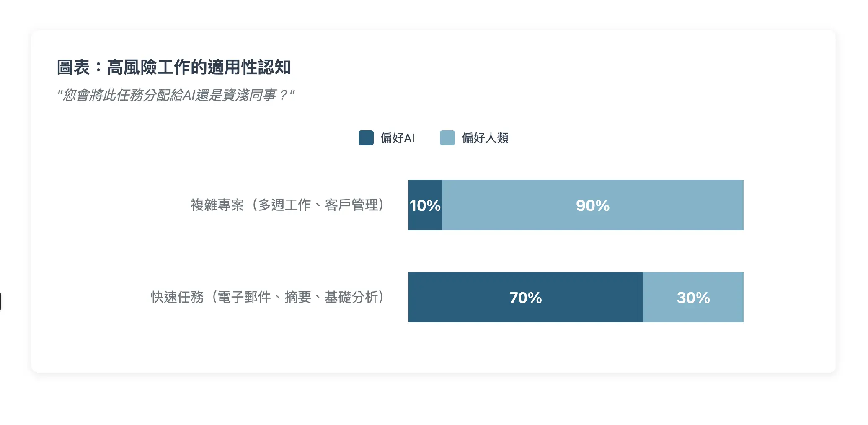This screenshot has width=868, height=425.
Task: Click the italic survey question subtitle
Action: click(176, 95)
